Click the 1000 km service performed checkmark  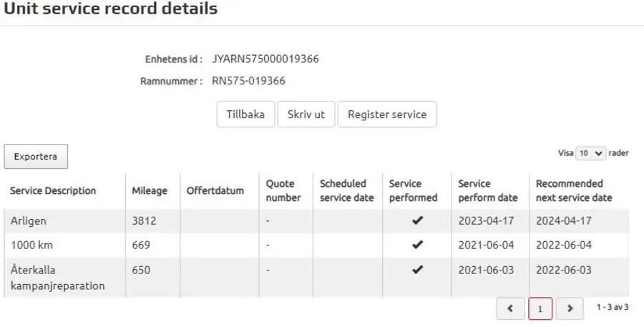point(417,245)
